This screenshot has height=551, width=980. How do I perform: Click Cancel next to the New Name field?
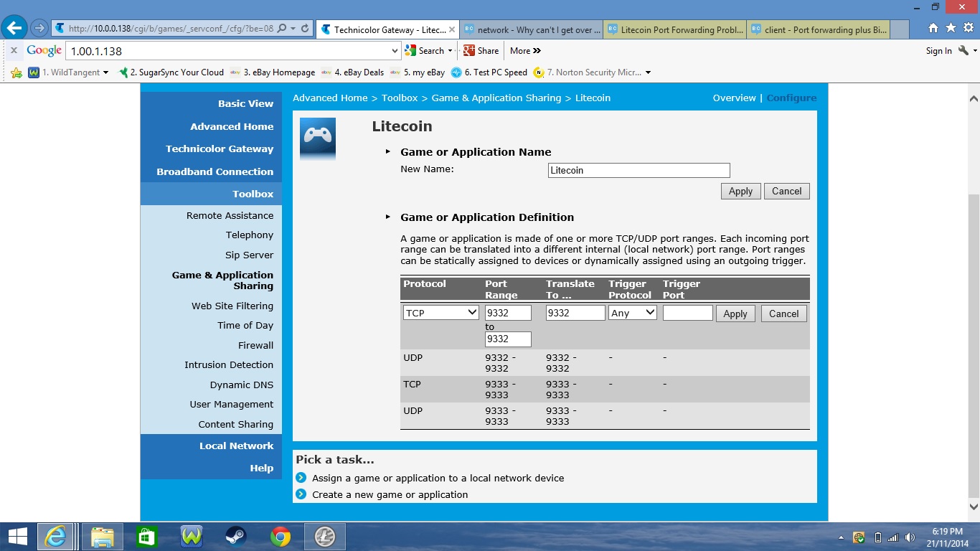787,191
